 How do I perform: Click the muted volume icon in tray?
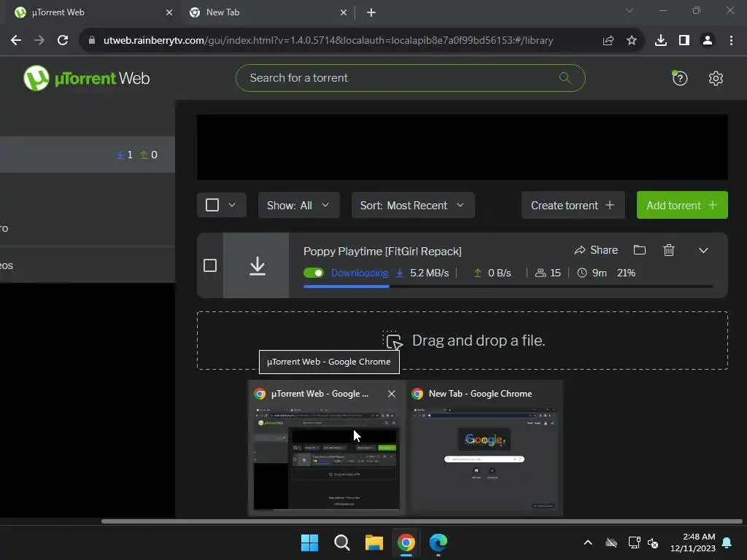tap(653, 542)
